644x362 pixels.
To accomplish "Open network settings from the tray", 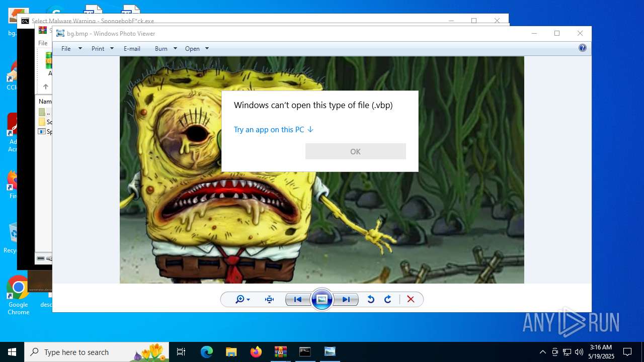I will point(567,352).
